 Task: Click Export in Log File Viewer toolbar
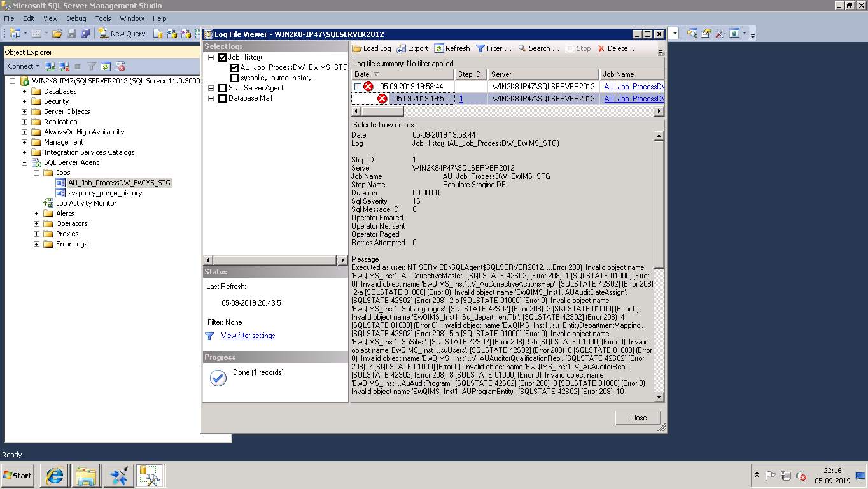click(x=412, y=48)
